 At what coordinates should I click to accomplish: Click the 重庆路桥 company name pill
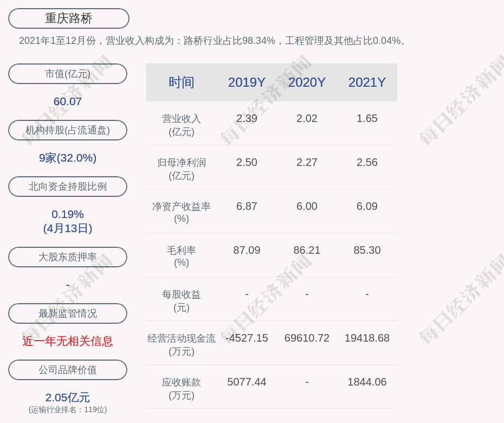point(68,18)
